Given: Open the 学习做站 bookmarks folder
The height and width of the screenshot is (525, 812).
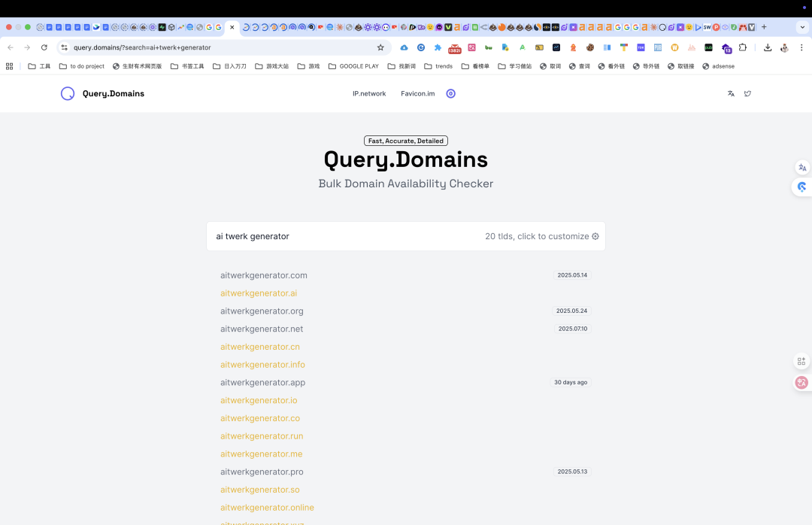Looking at the screenshot, I should tap(515, 66).
